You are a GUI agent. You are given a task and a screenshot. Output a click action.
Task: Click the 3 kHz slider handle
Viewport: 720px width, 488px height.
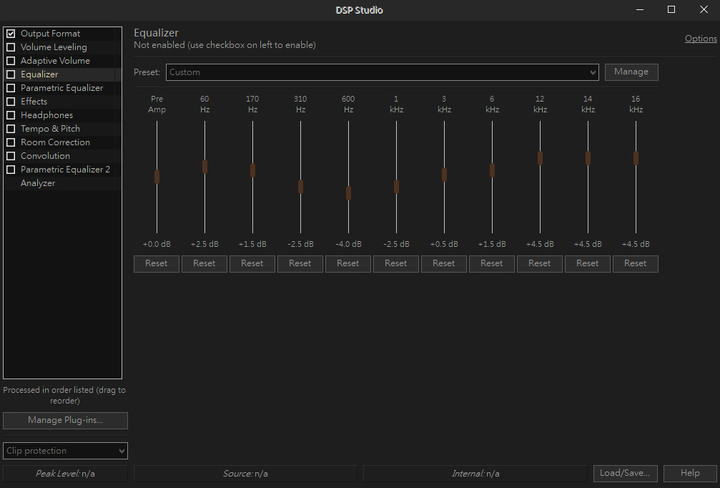444,174
